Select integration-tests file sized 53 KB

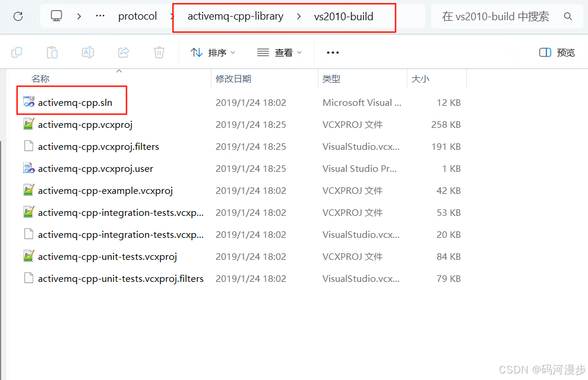pos(121,212)
